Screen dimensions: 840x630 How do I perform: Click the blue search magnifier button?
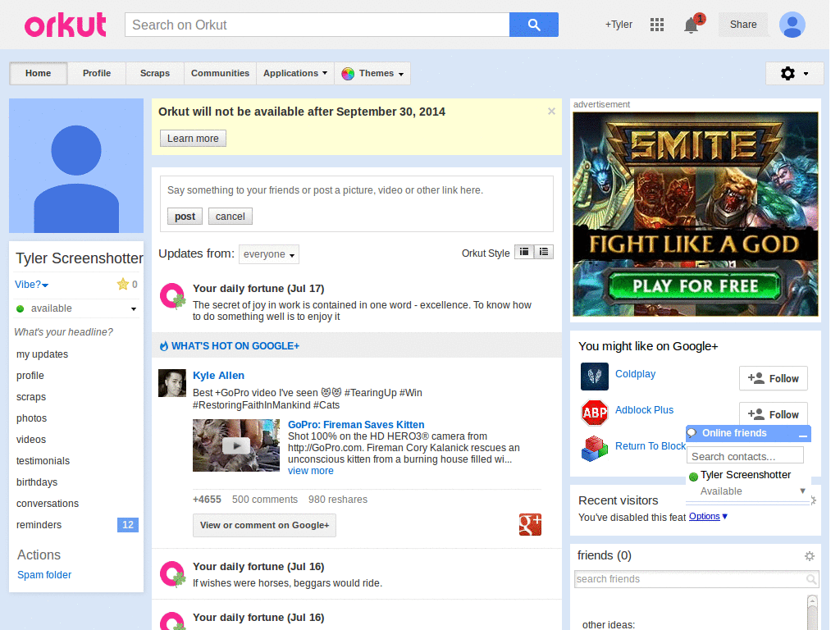[533, 25]
